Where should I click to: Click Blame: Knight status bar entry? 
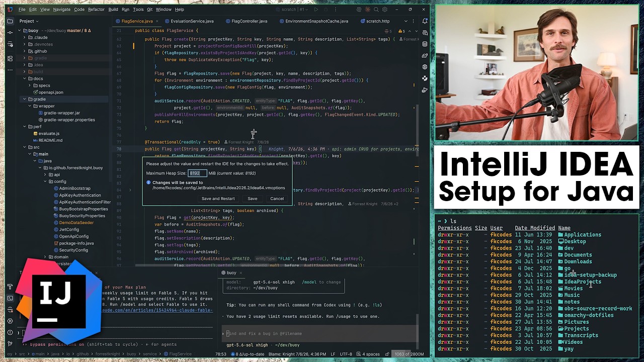pos(298,354)
